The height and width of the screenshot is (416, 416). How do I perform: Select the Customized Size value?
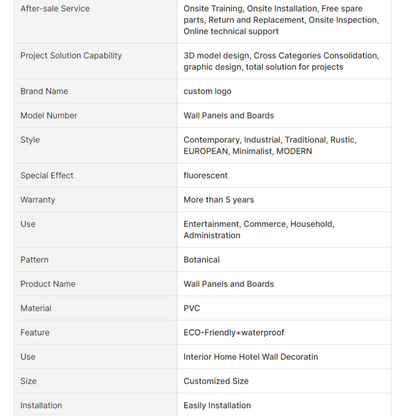pos(216,381)
